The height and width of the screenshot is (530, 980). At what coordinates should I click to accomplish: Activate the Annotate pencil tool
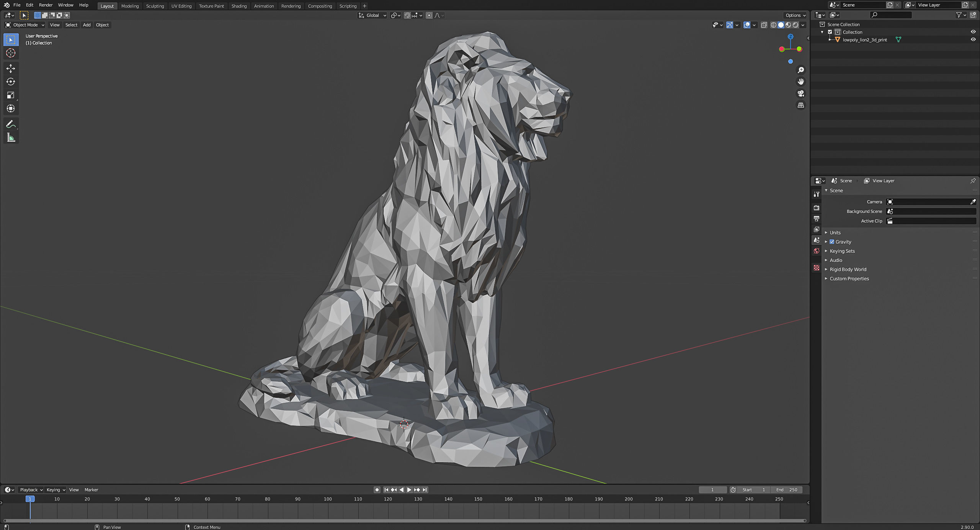(x=11, y=124)
